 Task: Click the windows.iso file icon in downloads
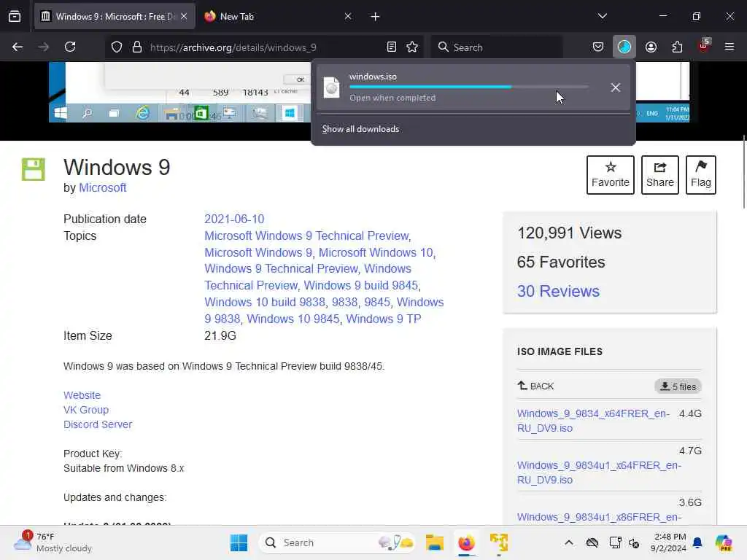point(332,87)
